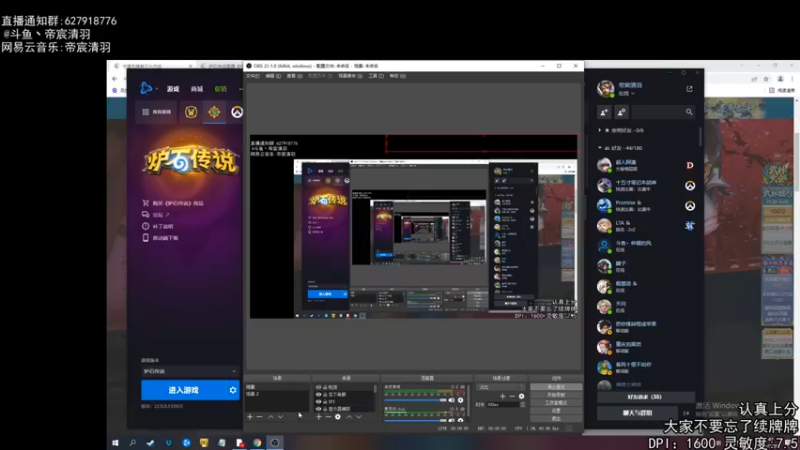Click the first OBS controls button
800x450 pixels.
point(556,387)
